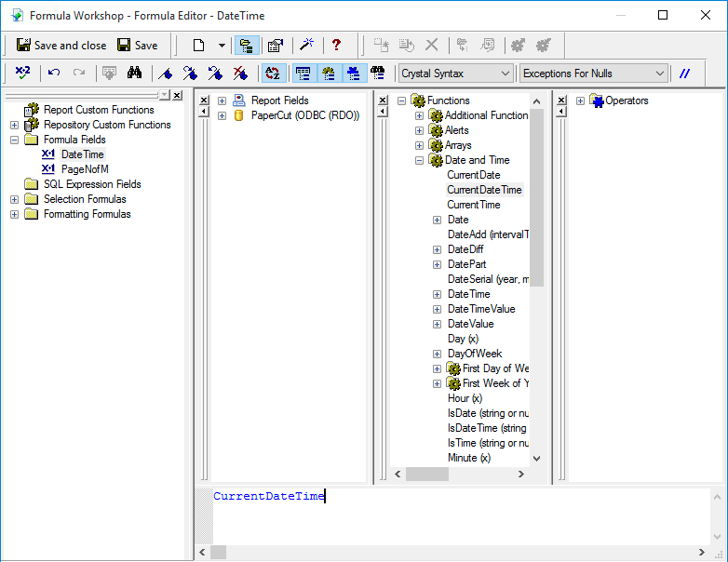Collapse the Date and Time group
The height and width of the screenshot is (562, 728).
coord(419,160)
